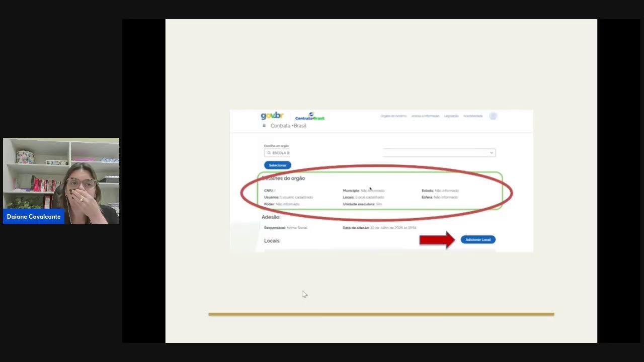Open the user avatar in the header

pos(493,116)
